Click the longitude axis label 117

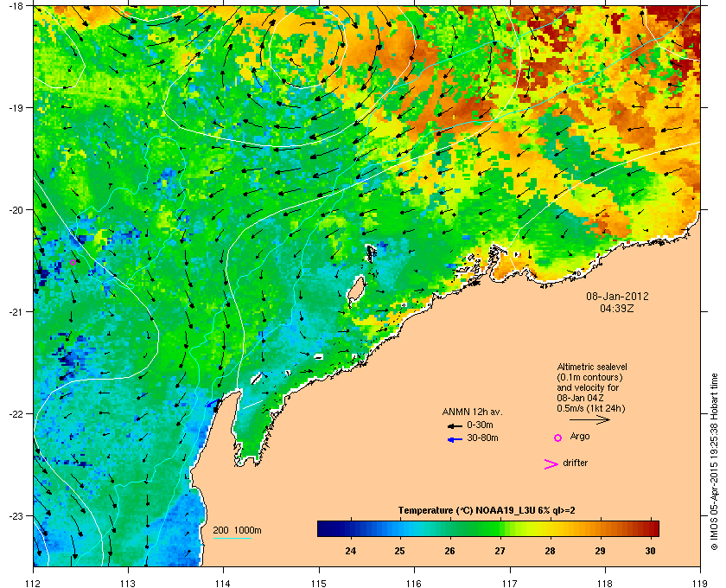510,583
